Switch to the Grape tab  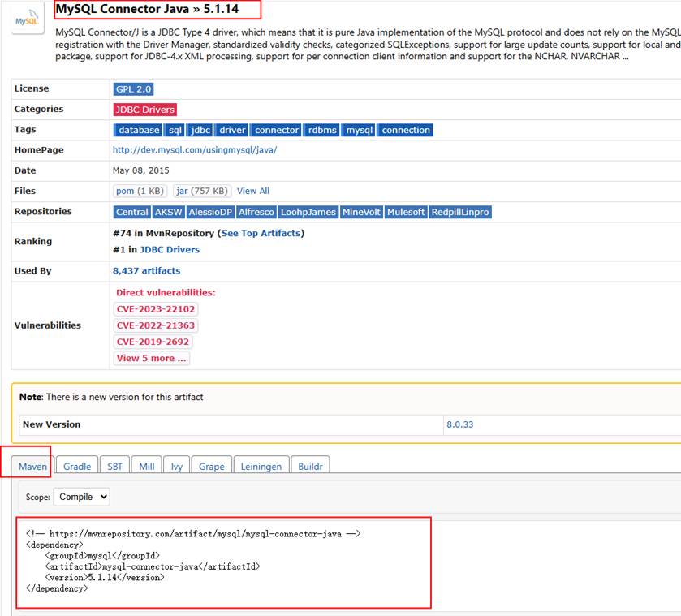pyautogui.click(x=212, y=466)
